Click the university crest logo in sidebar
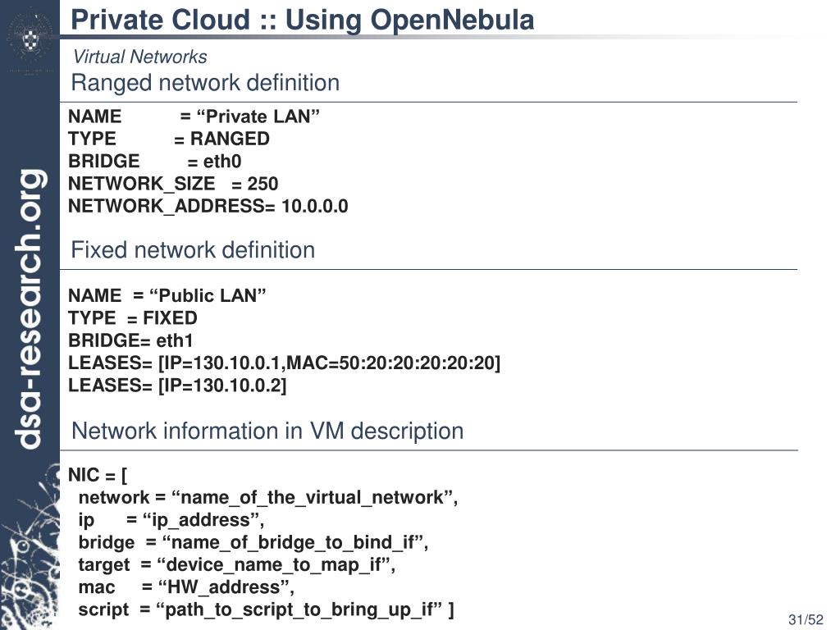The width and height of the screenshot is (840, 630). coord(30,39)
